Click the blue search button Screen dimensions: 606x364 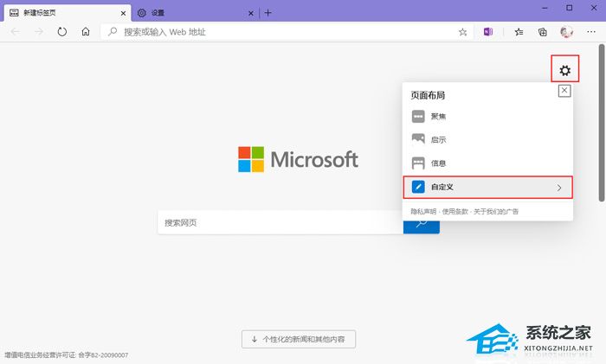[x=422, y=227]
